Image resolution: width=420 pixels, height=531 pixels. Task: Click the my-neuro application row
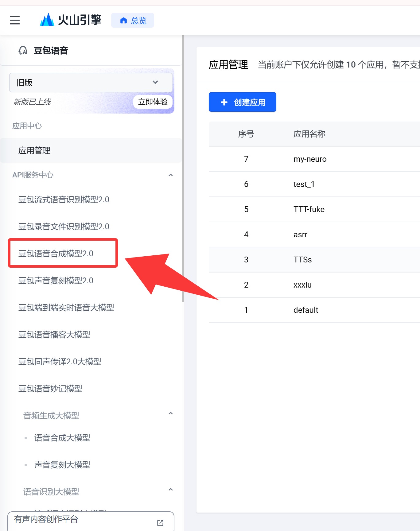[310, 159]
